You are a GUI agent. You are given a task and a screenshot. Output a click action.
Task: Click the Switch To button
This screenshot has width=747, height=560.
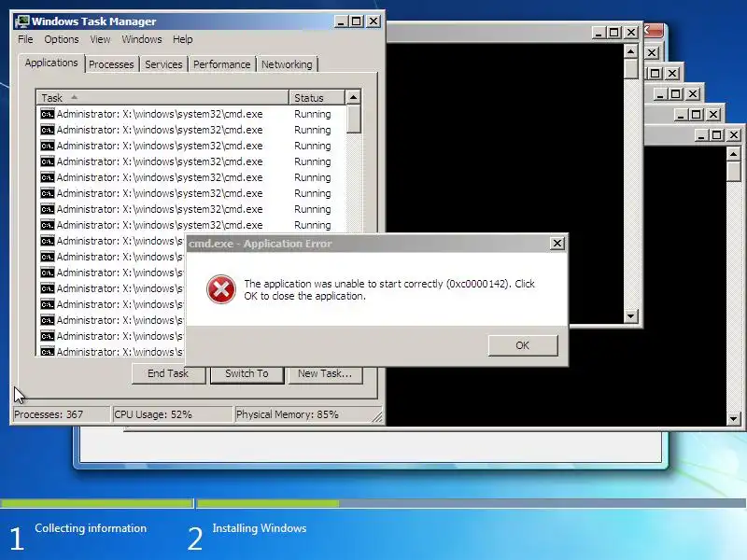(x=247, y=374)
